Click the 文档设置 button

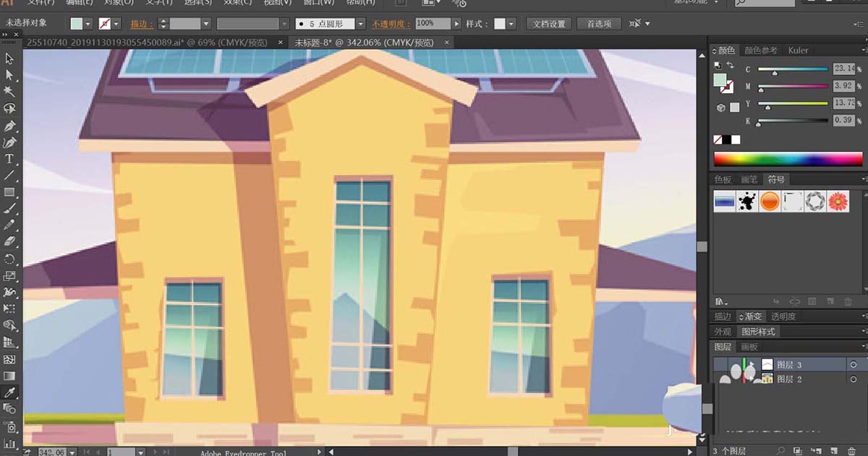tap(549, 24)
